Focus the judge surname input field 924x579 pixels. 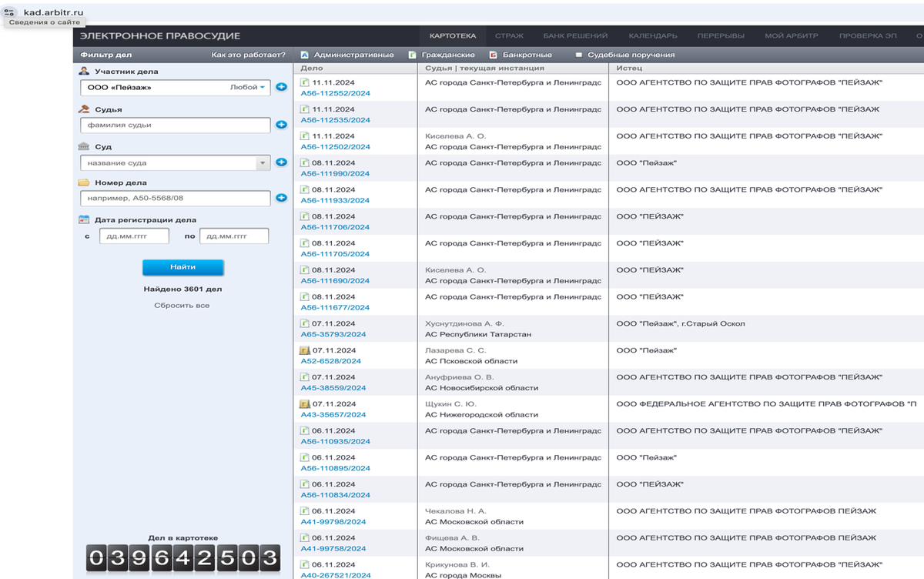click(176, 125)
